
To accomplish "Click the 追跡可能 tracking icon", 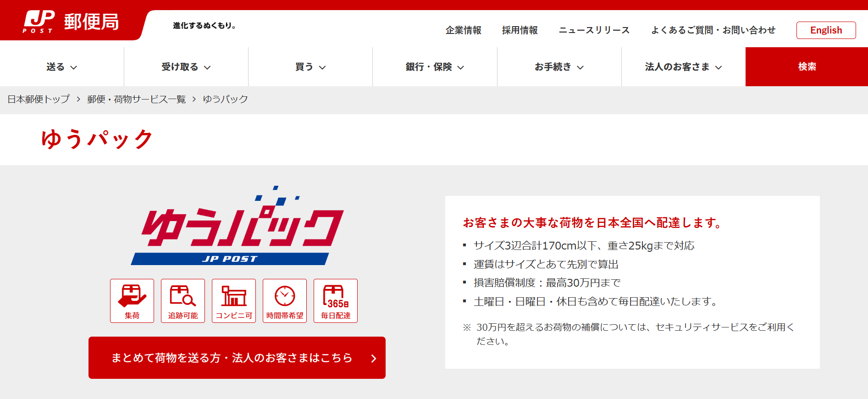I will pyautogui.click(x=183, y=300).
